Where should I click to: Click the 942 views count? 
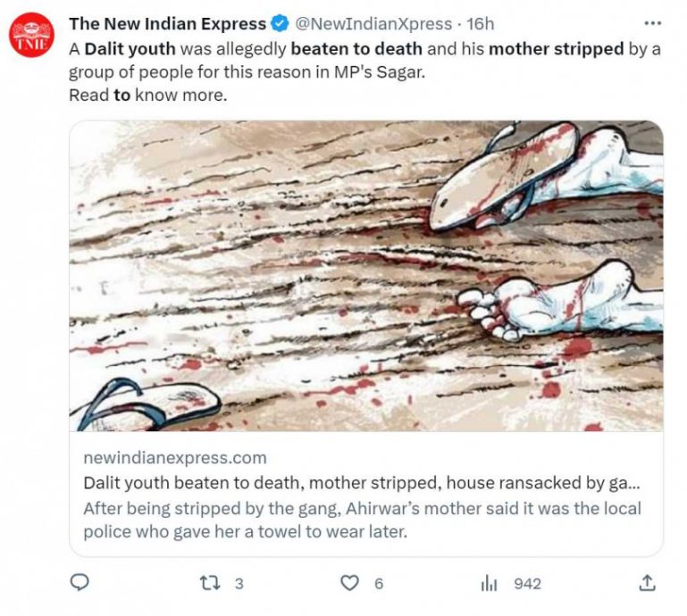(x=527, y=584)
